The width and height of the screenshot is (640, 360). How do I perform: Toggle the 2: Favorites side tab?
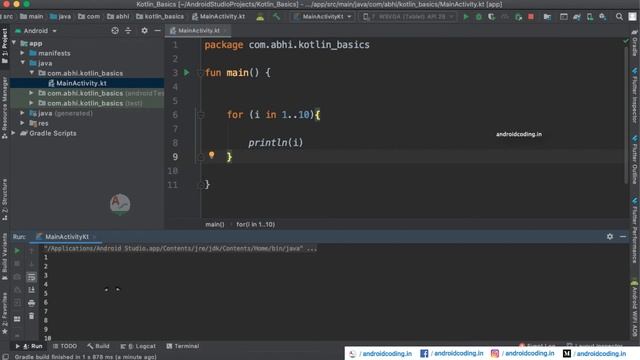pos(4,313)
